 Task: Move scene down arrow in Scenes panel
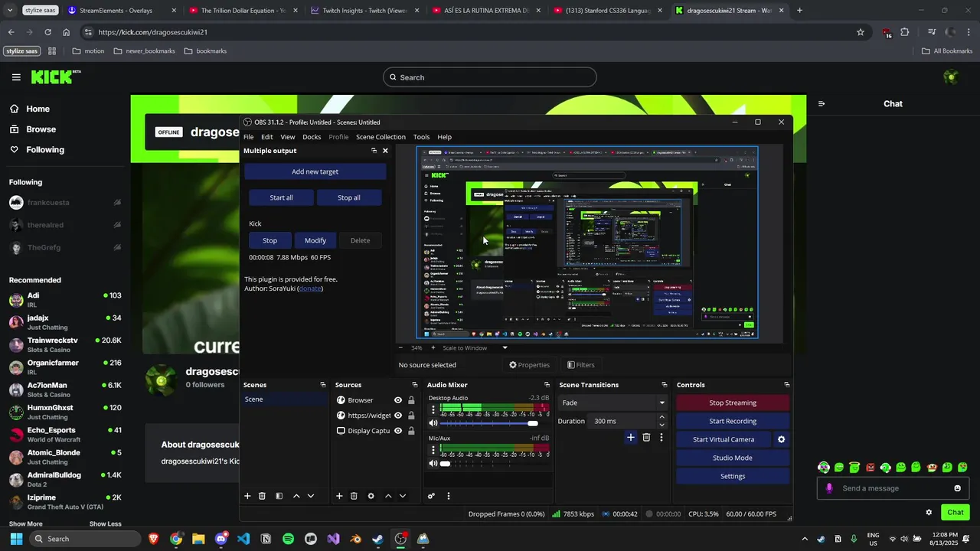pyautogui.click(x=311, y=496)
